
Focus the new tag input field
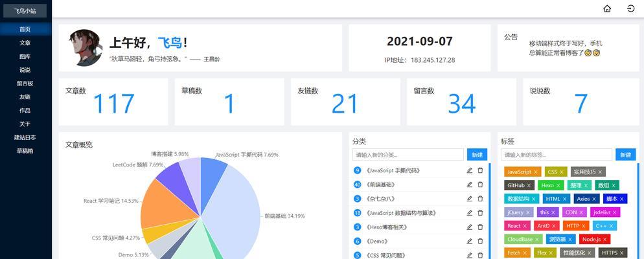557,155
